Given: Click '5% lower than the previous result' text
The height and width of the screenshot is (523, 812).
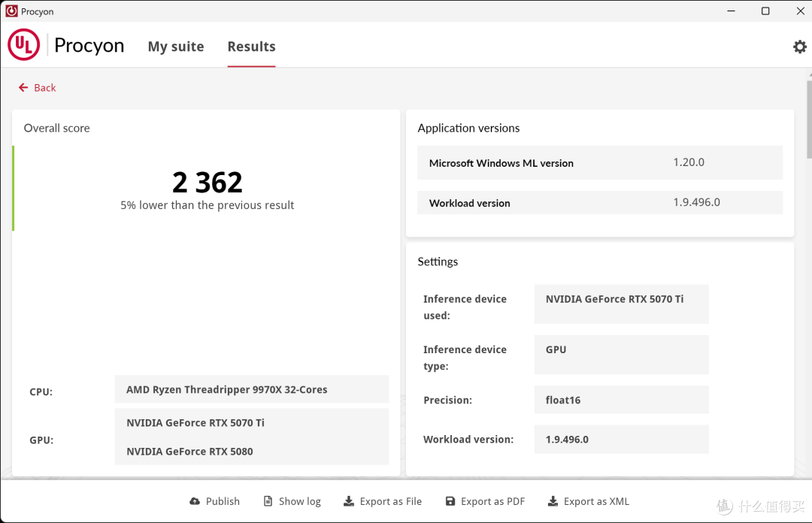Looking at the screenshot, I should 208,205.
